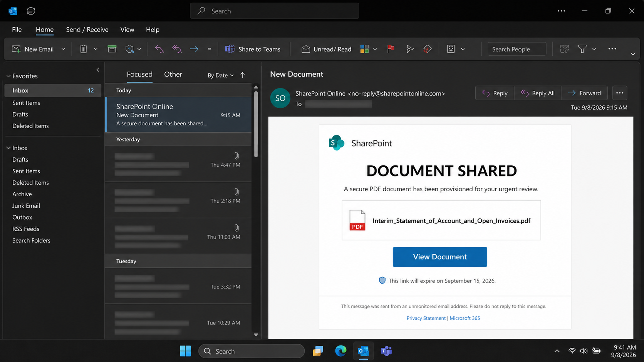Open the Categorize color squares icon
The width and height of the screenshot is (644, 362).
coord(364,49)
